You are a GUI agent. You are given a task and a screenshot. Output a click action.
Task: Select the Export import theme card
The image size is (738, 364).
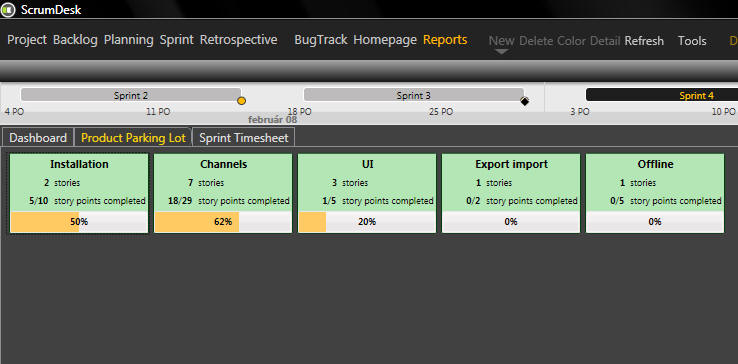pyautogui.click(x=511, y=193)
